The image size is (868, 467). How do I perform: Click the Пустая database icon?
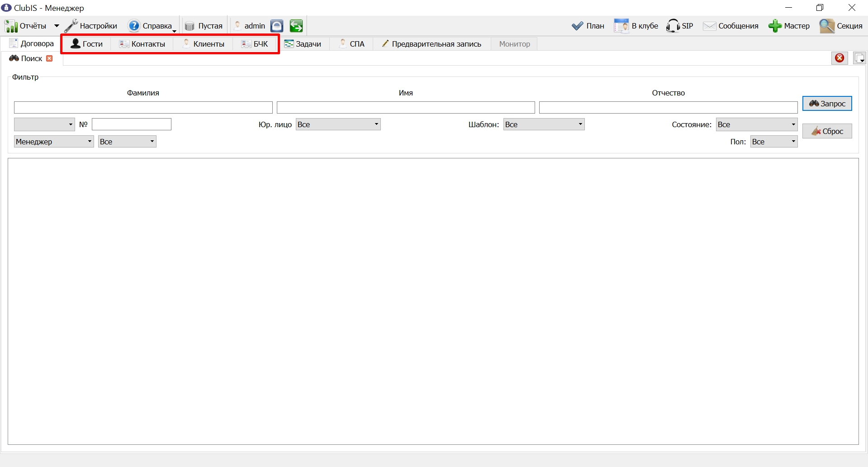coord(190,26)
